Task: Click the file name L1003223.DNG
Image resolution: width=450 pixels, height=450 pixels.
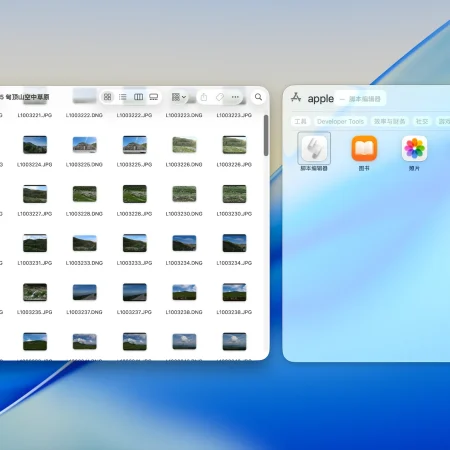Action: (184, 115)
